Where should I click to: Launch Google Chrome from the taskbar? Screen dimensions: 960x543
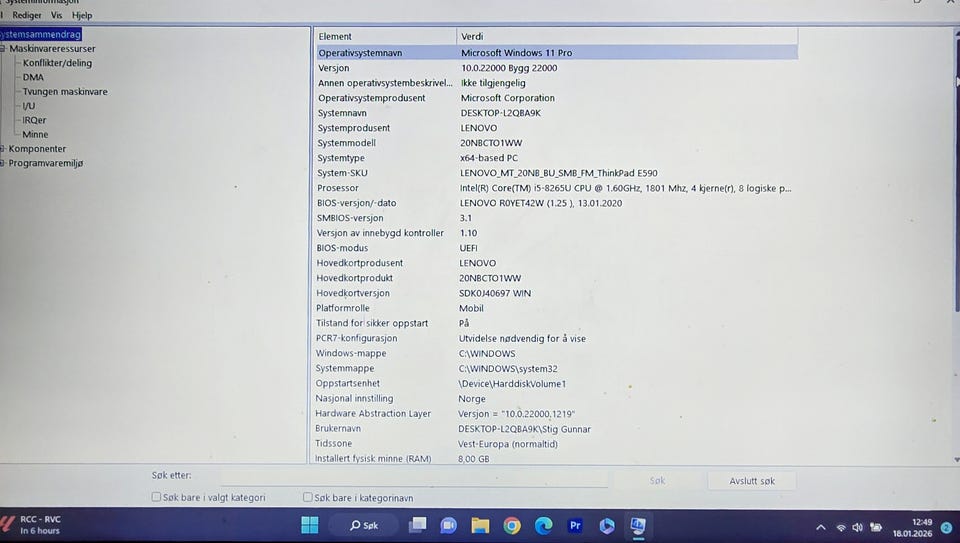coord(512,525)
